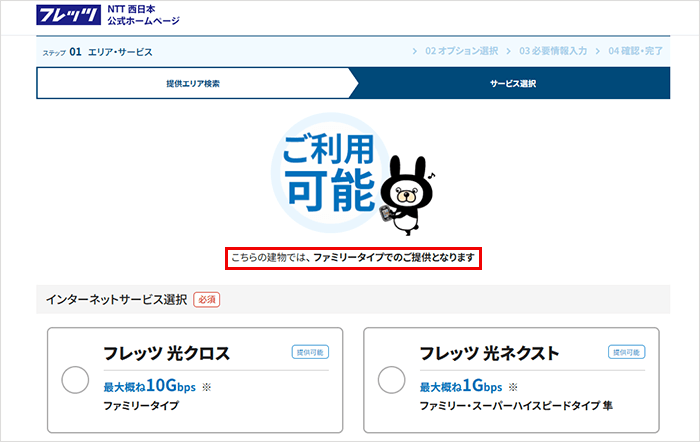Switch to the 提供エリア検索 tab
This screenshot has width=700, height=442.
click(x=193, y=84)
